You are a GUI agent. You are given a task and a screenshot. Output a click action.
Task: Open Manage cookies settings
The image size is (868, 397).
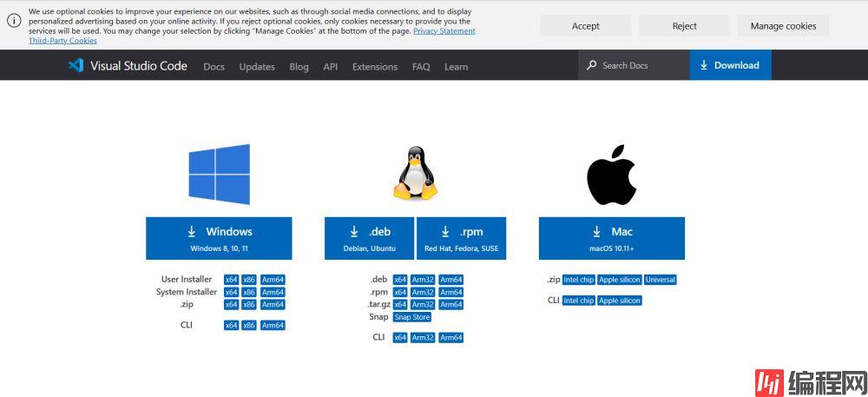(x=783, y=26)
